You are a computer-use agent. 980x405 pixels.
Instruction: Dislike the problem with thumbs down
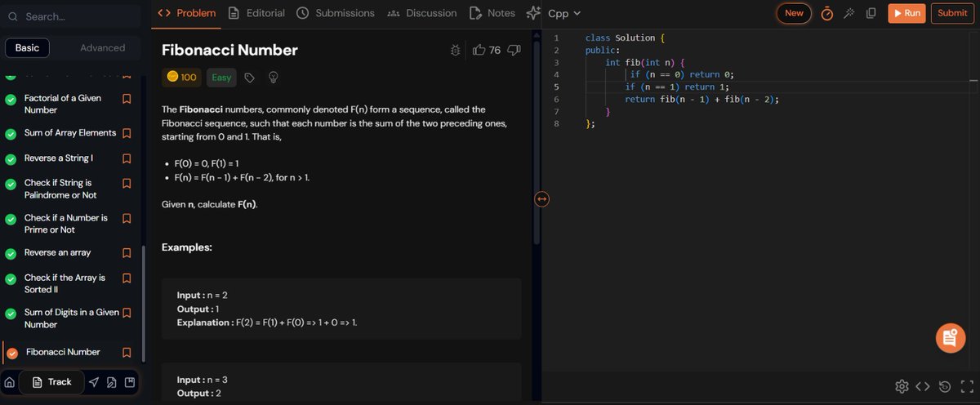[514, 51]
